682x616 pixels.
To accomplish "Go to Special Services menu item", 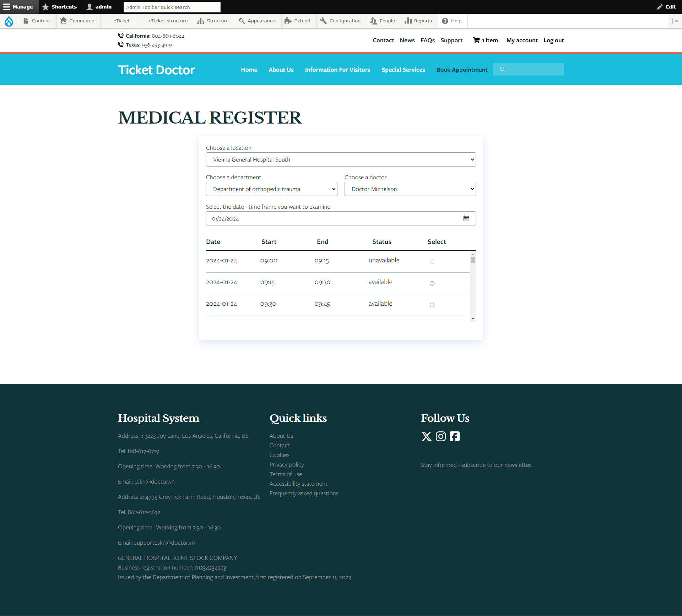I will 403,70.
